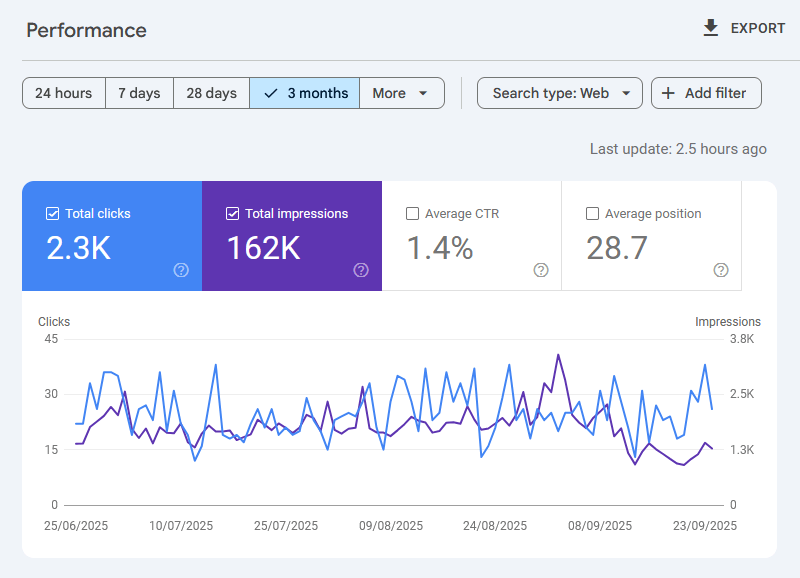Click the Export download icon
Screen dimensions: 800x578
coord(711,28)
